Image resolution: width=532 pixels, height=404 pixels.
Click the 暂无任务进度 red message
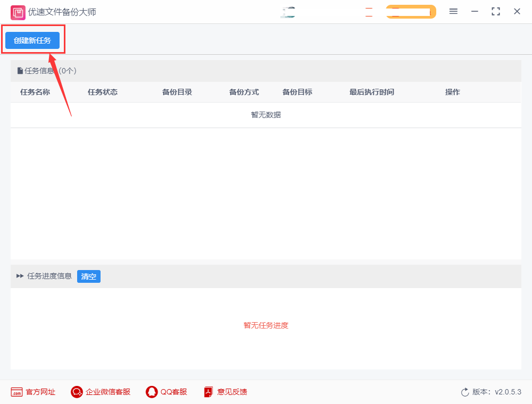click(266, 325)
